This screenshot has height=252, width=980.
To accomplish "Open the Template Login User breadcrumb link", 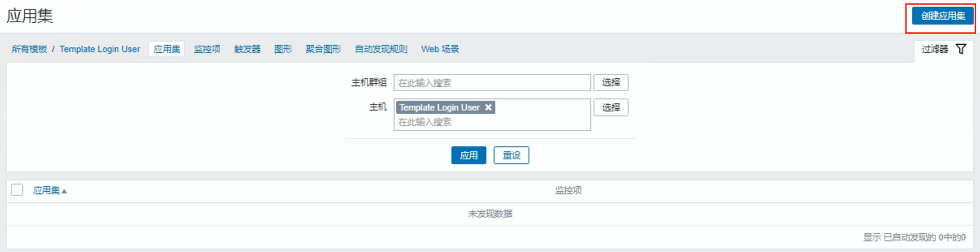I will click(x=100, y=49).
